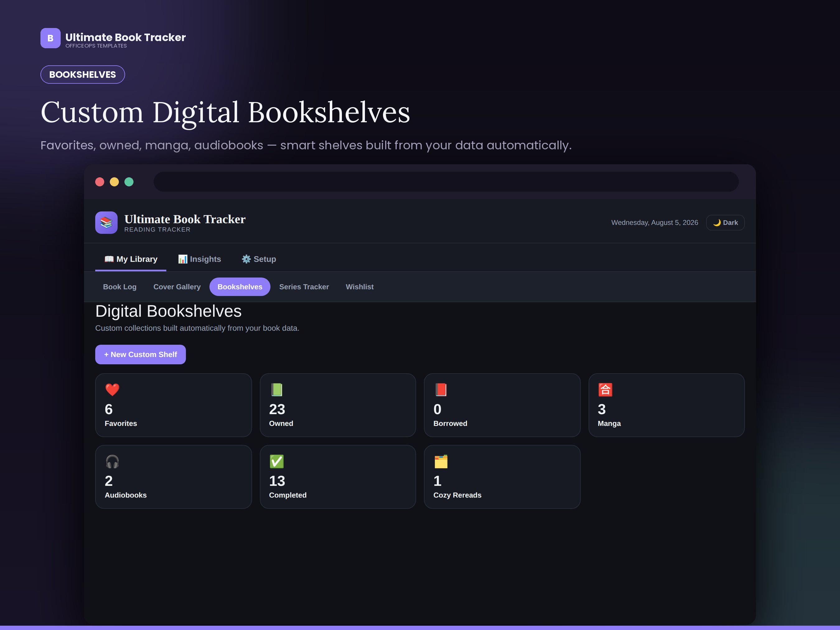Click the red heart Favorites icon
This screenshot has height=630, width=840.
(112, 390)
